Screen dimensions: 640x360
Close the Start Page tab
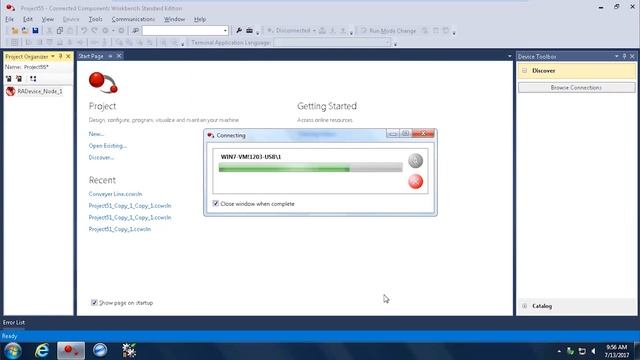[x=119, y=56]
